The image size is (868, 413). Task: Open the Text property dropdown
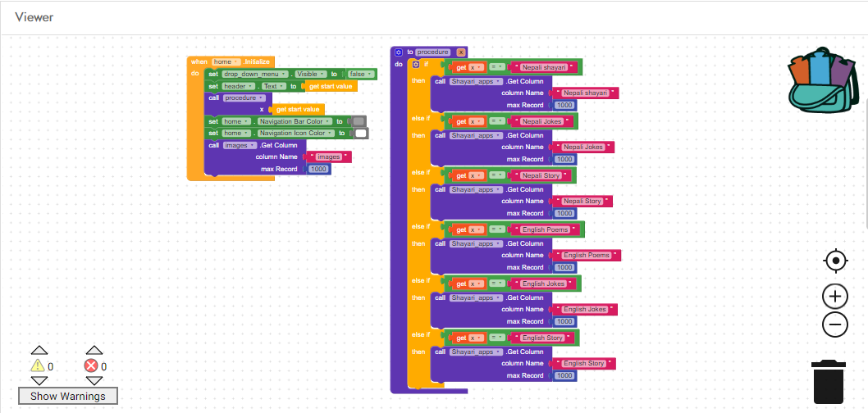tap(274, 86)
